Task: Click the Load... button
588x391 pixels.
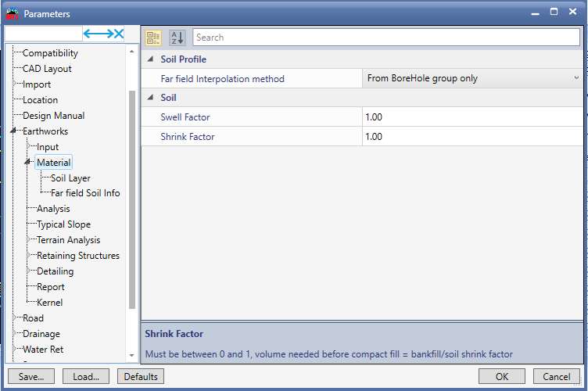Action: (x=86, y=376)
